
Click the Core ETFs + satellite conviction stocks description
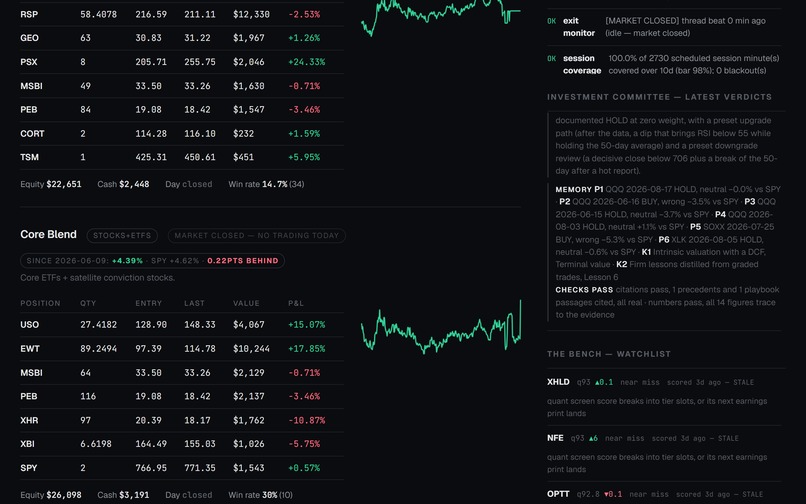point(98,278)
